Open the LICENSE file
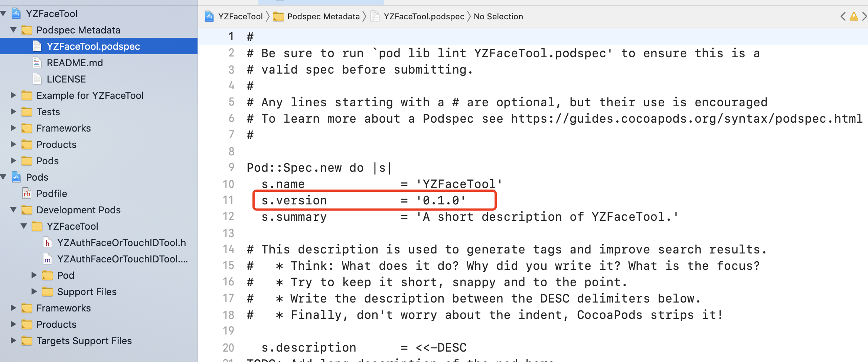 (x=66, y=79)
